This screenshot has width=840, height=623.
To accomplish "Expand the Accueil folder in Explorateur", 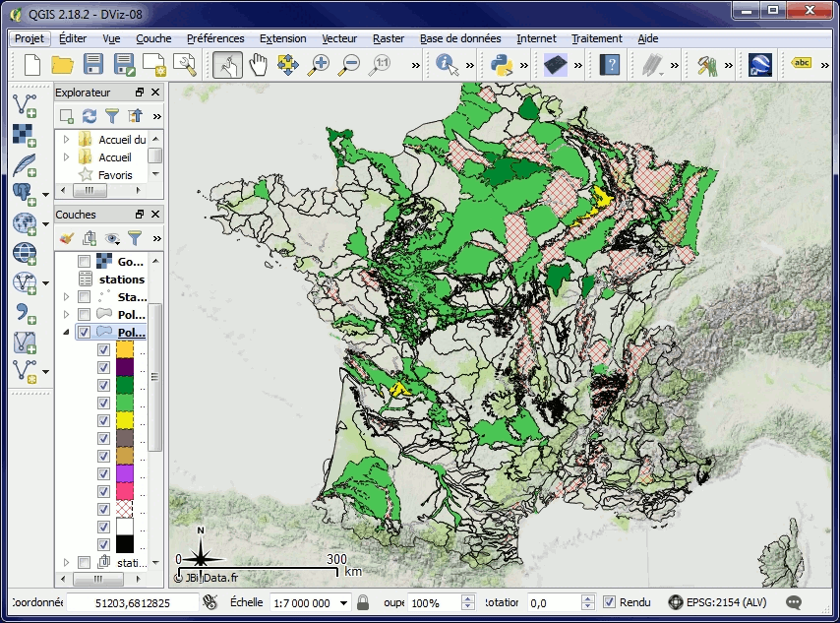I will (x=66, y=157).
